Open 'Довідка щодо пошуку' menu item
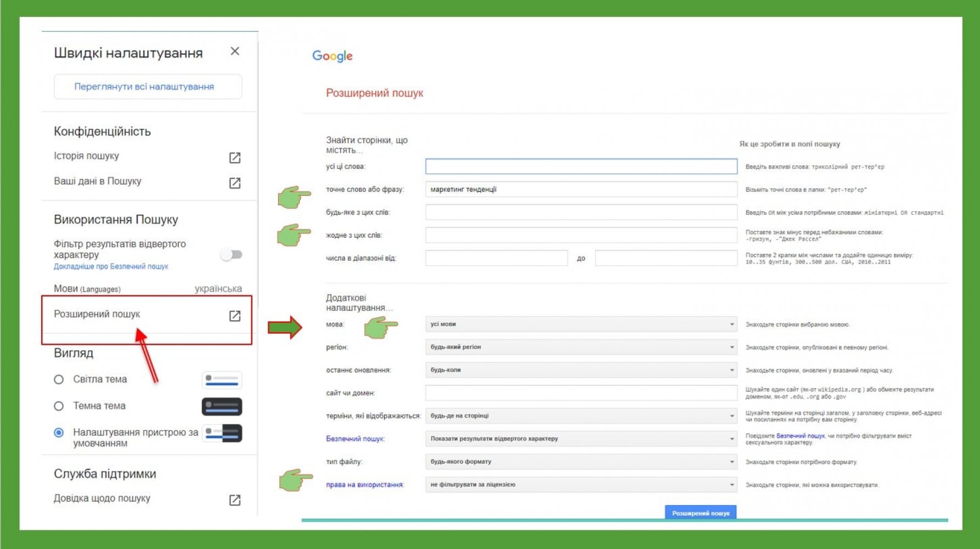Viewport: 980px width, 549px height. [x=102, y=498]
